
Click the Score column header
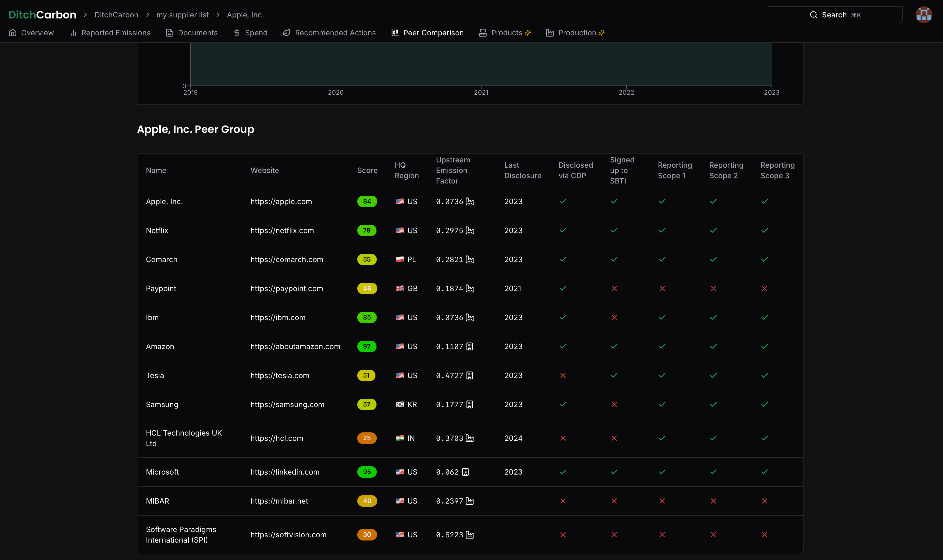coord(367,171)
